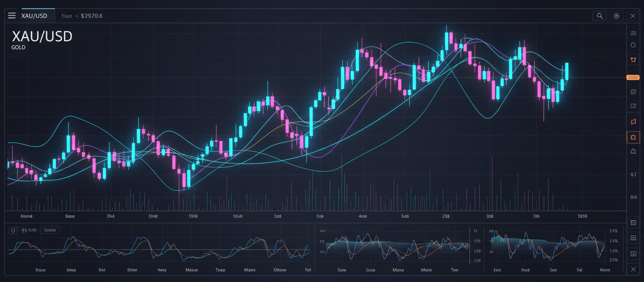
Task: Click the orange COD3 price tag
Action: tap(633, 77)
